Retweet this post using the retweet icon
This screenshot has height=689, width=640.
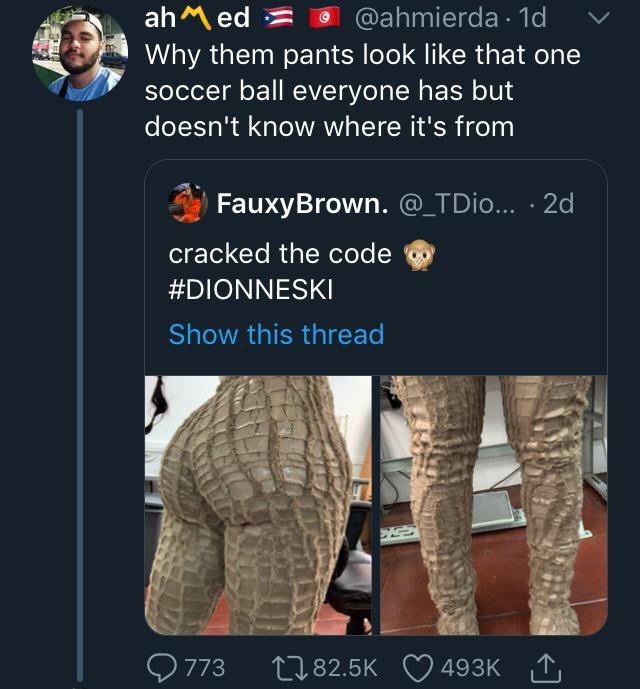coord(290,666)
